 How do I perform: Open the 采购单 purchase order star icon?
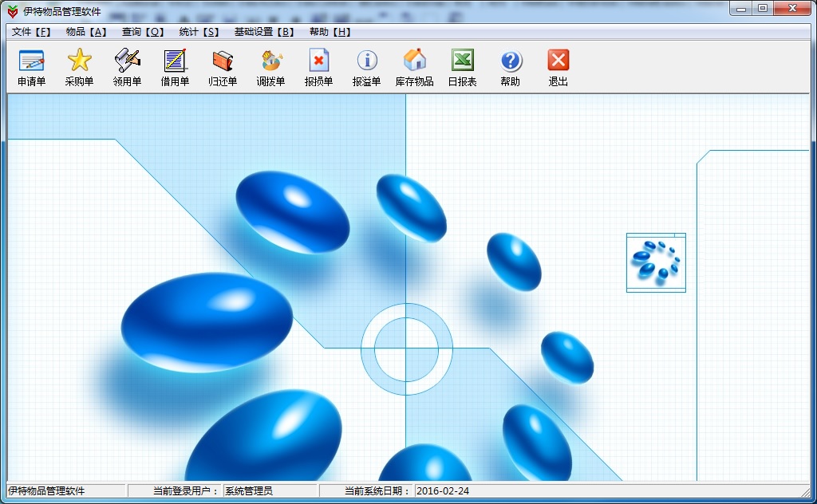pyautogui.click(x=79, y=68)
